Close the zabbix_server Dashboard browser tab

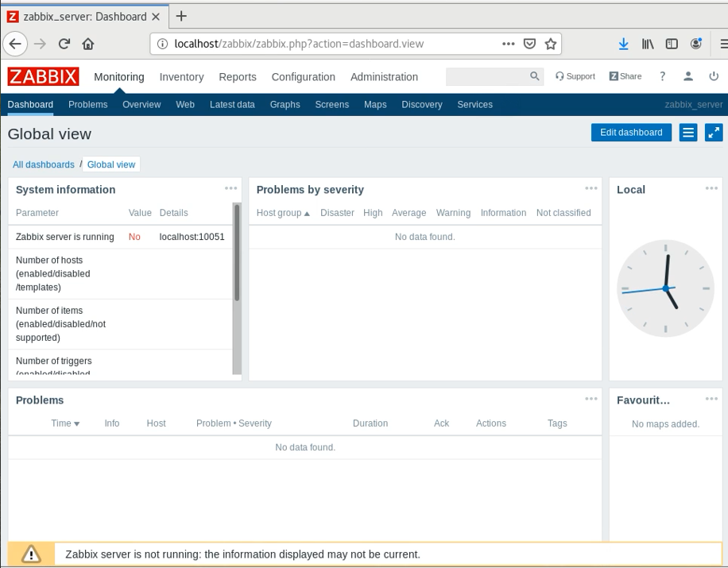[156, 17]
